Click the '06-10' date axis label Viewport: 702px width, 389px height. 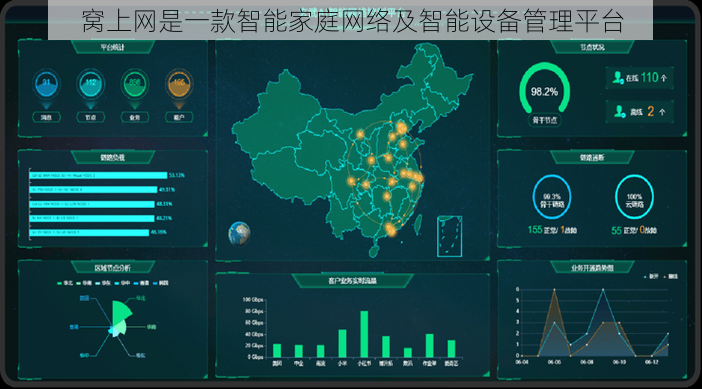(x=619, y=362)
